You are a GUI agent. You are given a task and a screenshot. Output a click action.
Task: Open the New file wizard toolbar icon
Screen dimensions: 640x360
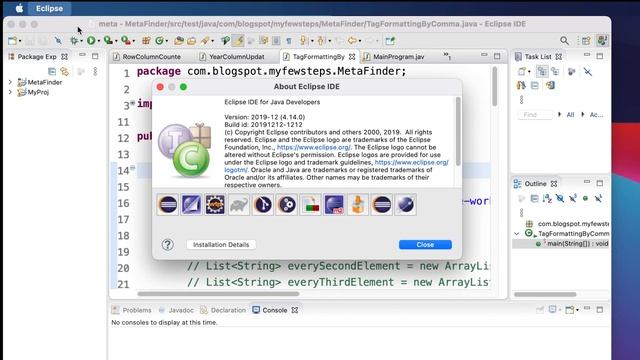point(13,41)
